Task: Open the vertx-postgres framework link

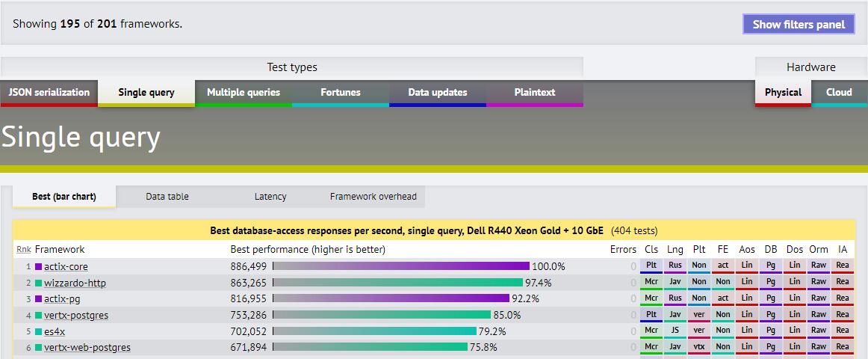Action: click(x=76, y=315)
